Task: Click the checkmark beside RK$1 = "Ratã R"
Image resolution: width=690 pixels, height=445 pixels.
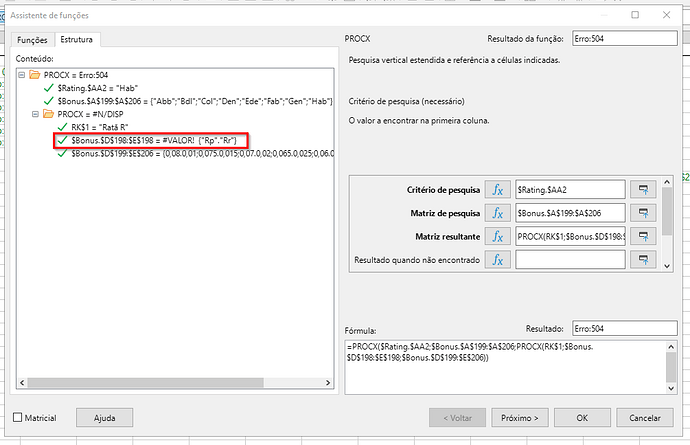Action: [62, 127]
